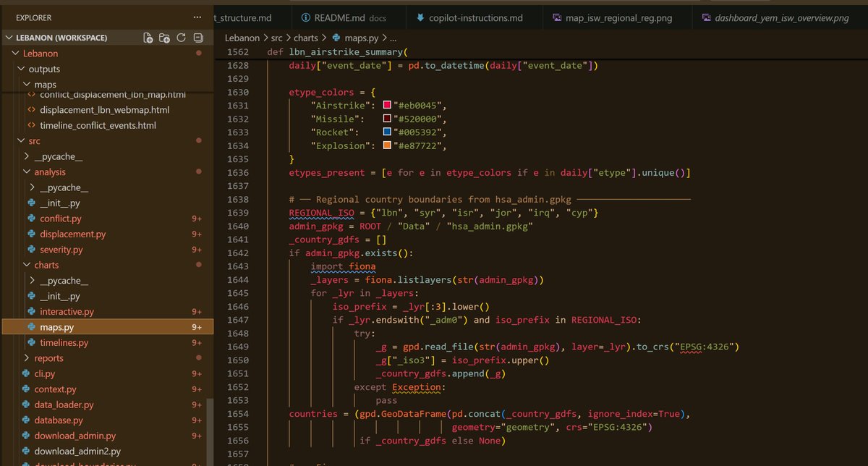This screenshot has width=868, height=466.
Task: Click the Python icon beside context.py
Action: pyautogui.click(x=27, y=389)
